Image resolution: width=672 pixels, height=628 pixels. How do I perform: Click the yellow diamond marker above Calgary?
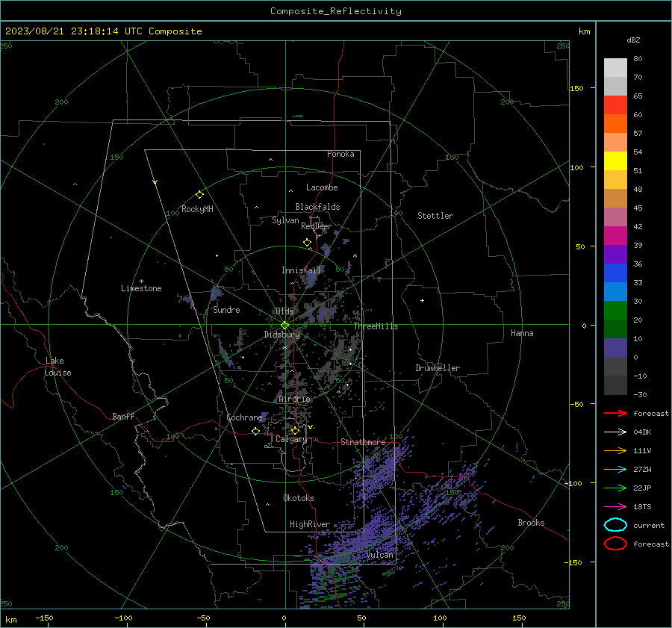295,430
